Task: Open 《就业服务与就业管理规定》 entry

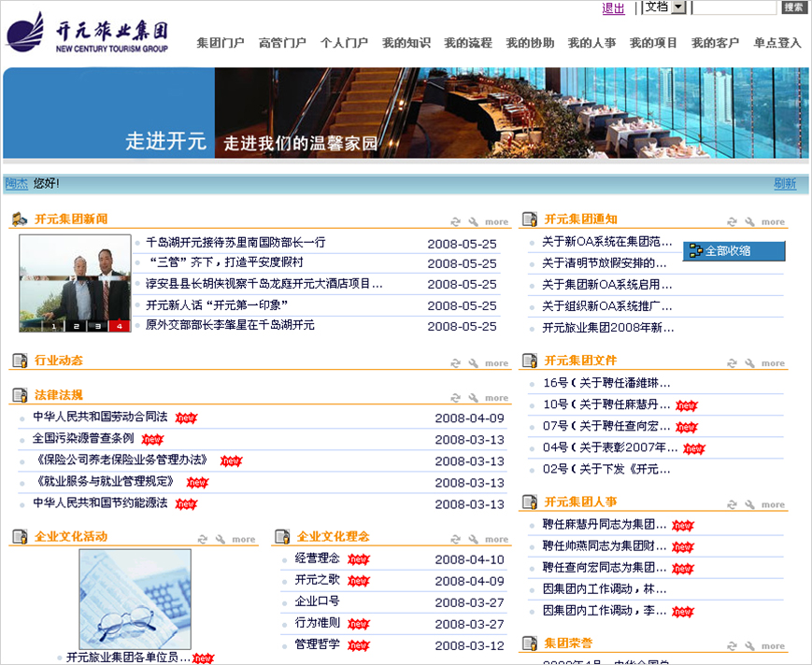Action: click(x=106, y=482)
